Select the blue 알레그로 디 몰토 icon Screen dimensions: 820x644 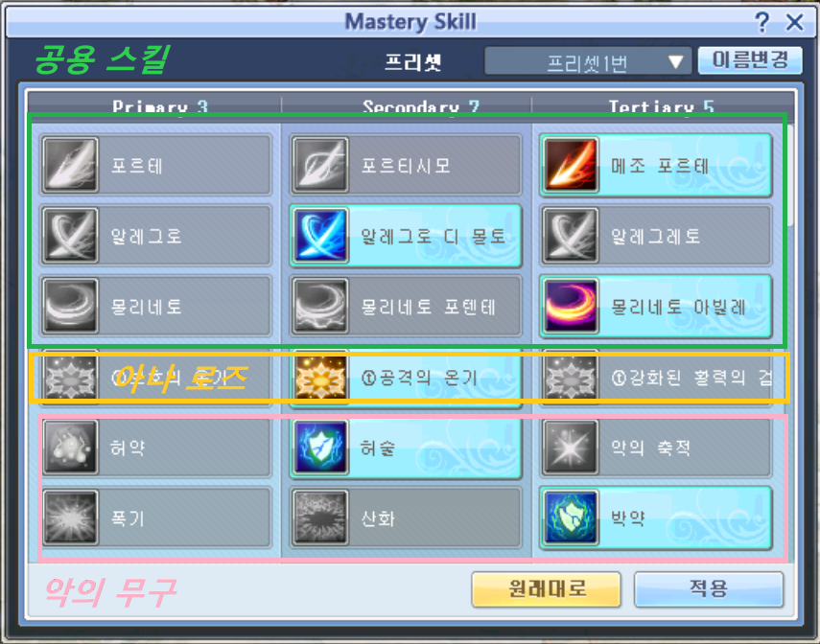pyautogui.click(x=320, y=236)
